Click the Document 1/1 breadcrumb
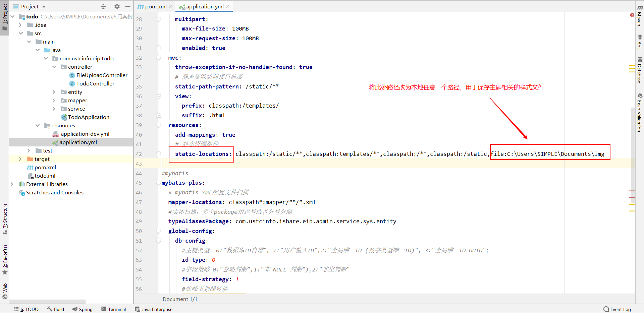 pos(180,299)
